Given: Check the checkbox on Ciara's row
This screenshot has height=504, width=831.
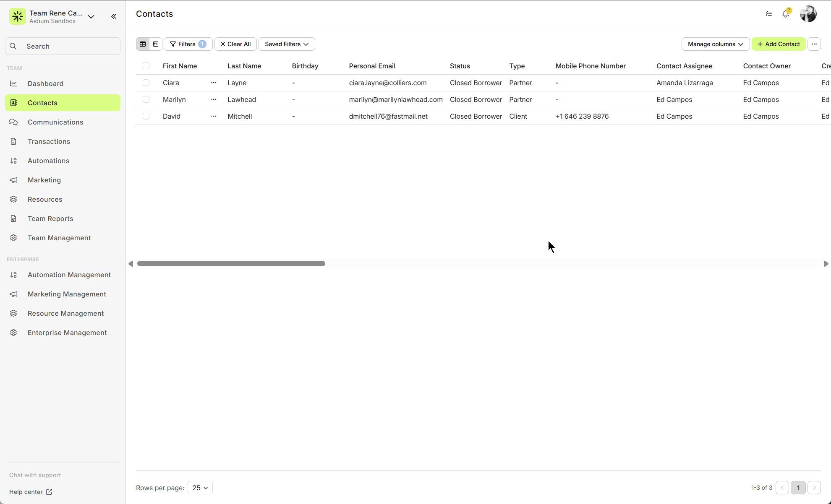Looking at the screenshot, I should coord(146,83).
